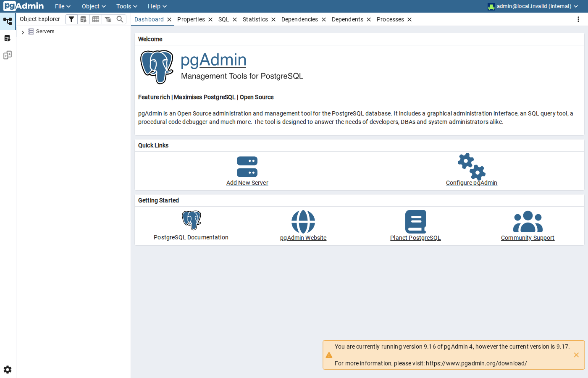588x378 pixels.
Task: Click the View Data grid icon
Action: [96, 19]
